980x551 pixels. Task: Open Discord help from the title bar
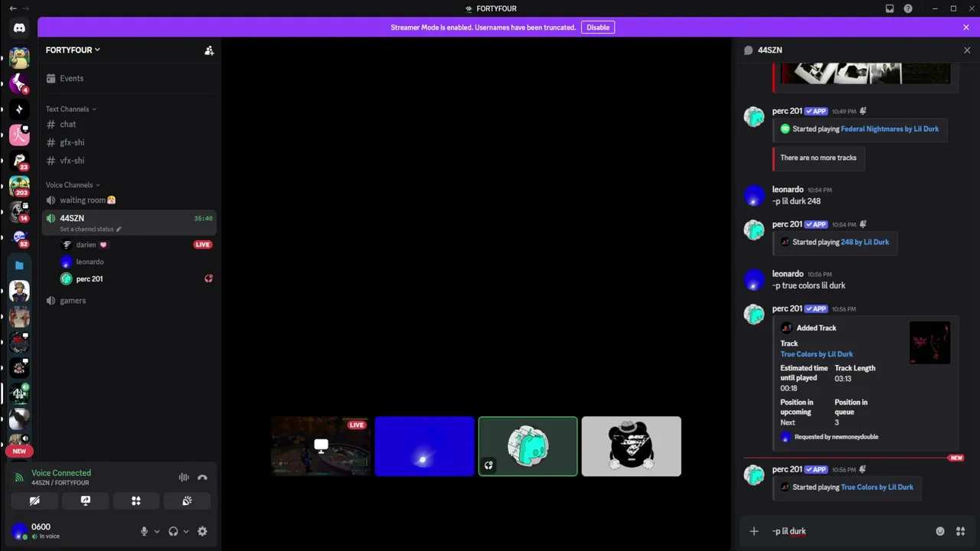click(x=908, y=8)
